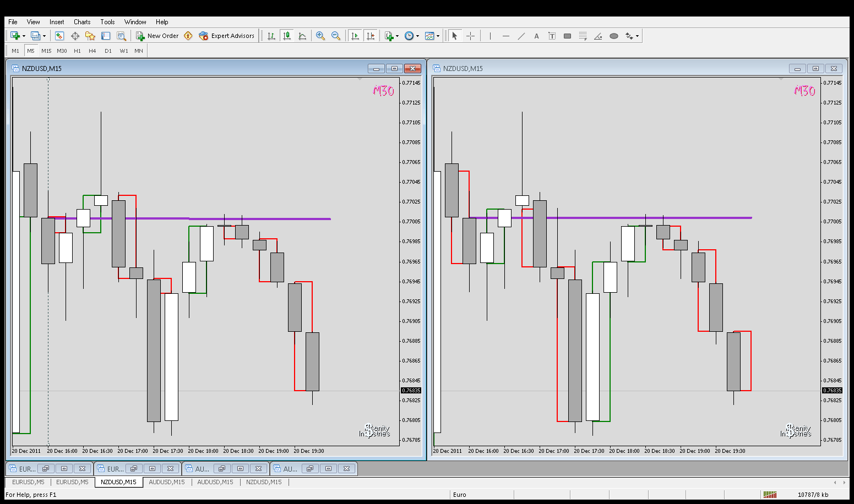Toggle chart Auto Scroll
The height and width of the screenshot is (504, 854).
coord(355,36)
